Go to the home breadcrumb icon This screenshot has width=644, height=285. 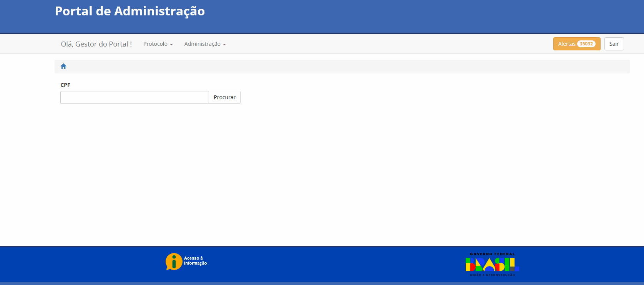tap(63, 66)
